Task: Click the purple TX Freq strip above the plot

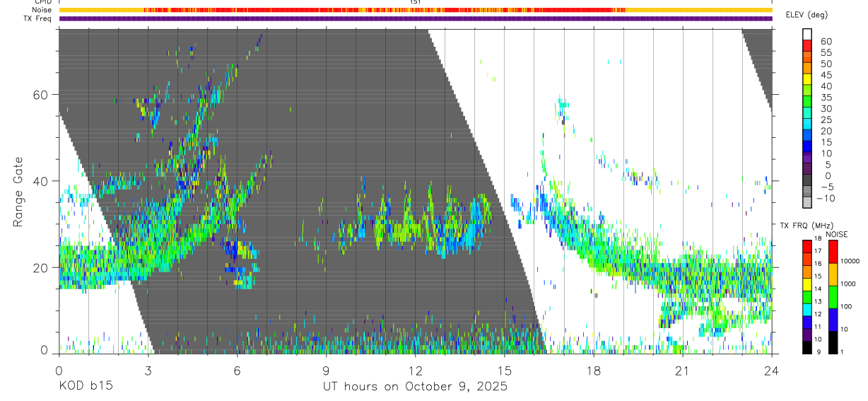Action: point(415,18)
